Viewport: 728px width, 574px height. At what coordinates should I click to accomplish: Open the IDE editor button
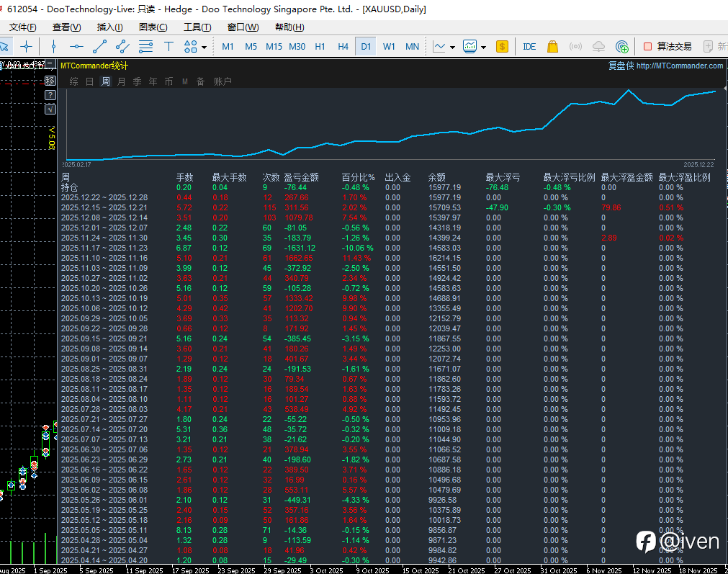click(529, 47)
